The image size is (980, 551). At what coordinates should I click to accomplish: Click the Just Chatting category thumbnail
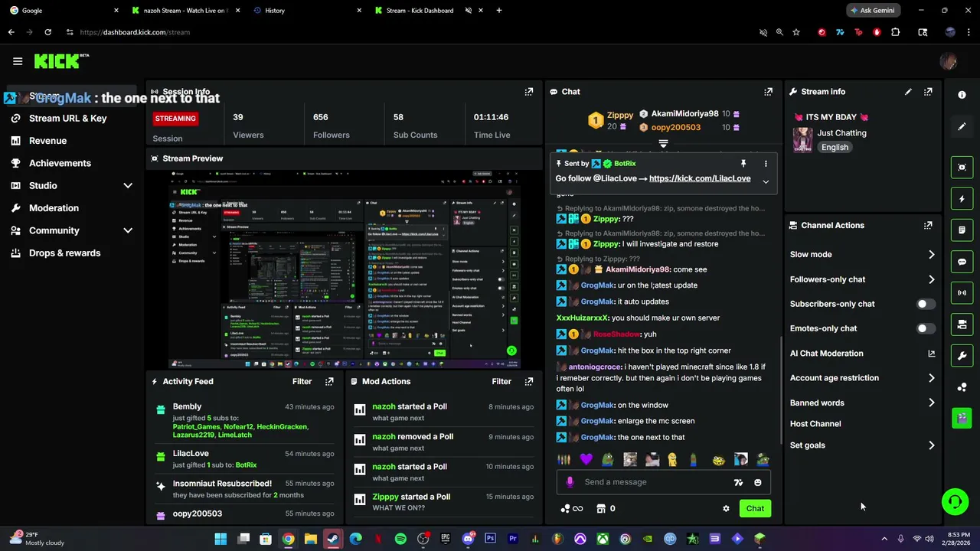coord(802,140)
